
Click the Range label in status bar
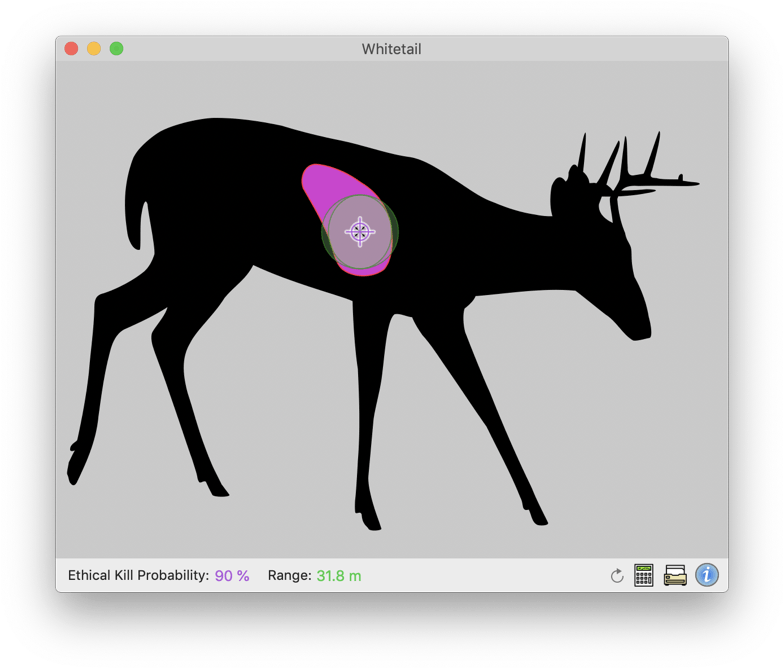tap(289, 576)
